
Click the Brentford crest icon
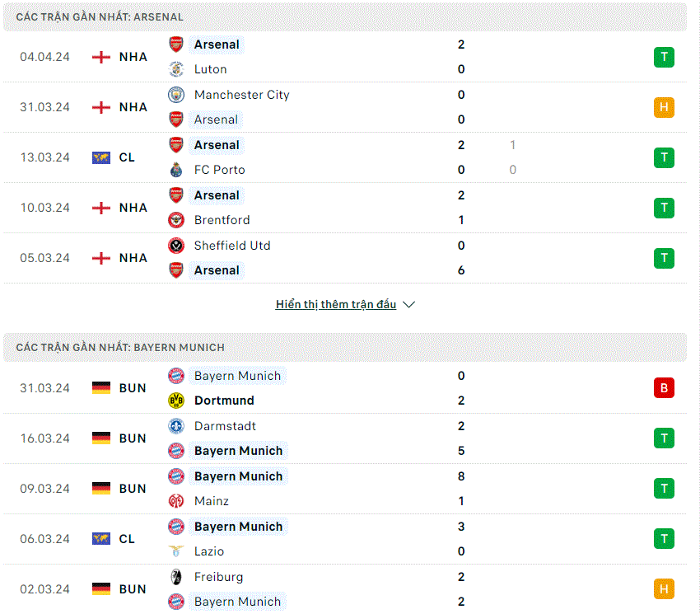point(176,220)
